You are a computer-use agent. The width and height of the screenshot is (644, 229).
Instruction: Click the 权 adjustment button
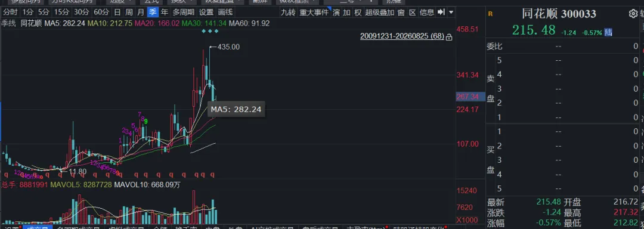pyautogui.click(x=358, y=12)
